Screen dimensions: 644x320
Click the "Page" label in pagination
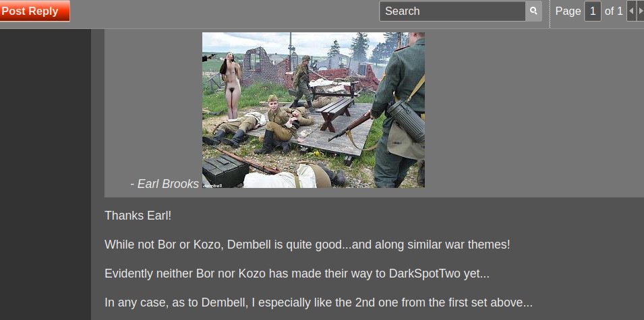568,11
